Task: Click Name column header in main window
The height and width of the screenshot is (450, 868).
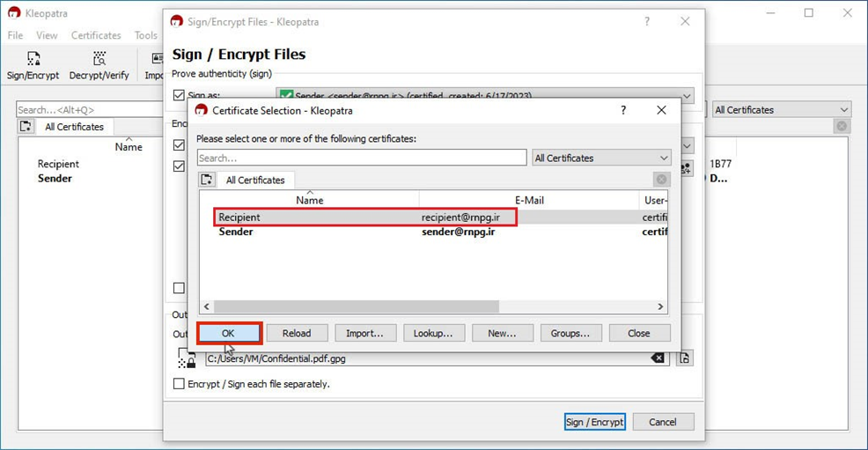Action: pos(129,147)
